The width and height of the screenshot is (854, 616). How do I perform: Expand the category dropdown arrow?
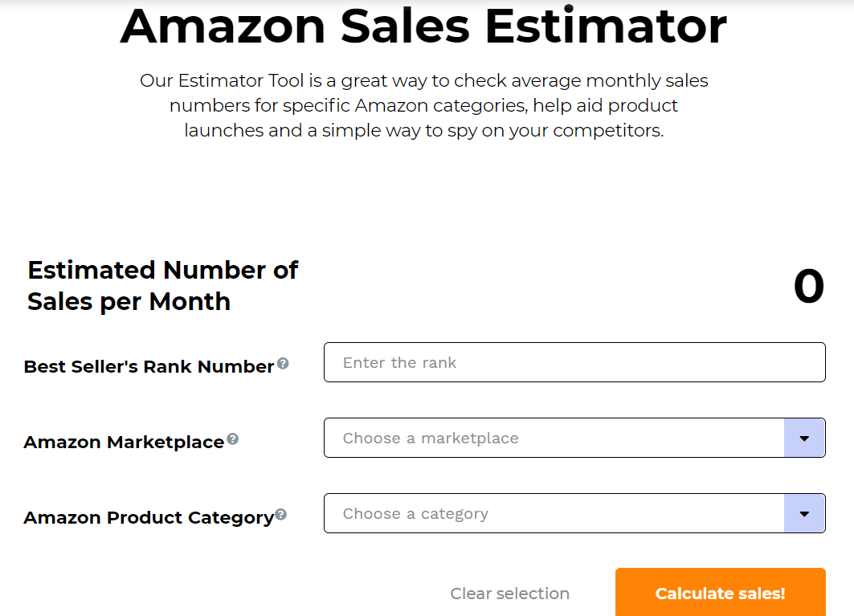tap(804, 514)
